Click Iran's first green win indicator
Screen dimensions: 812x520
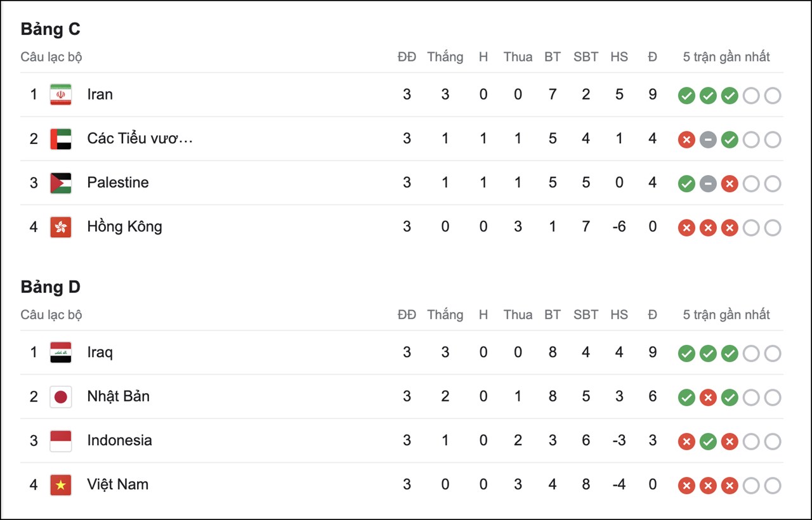[x=686, y=96]
